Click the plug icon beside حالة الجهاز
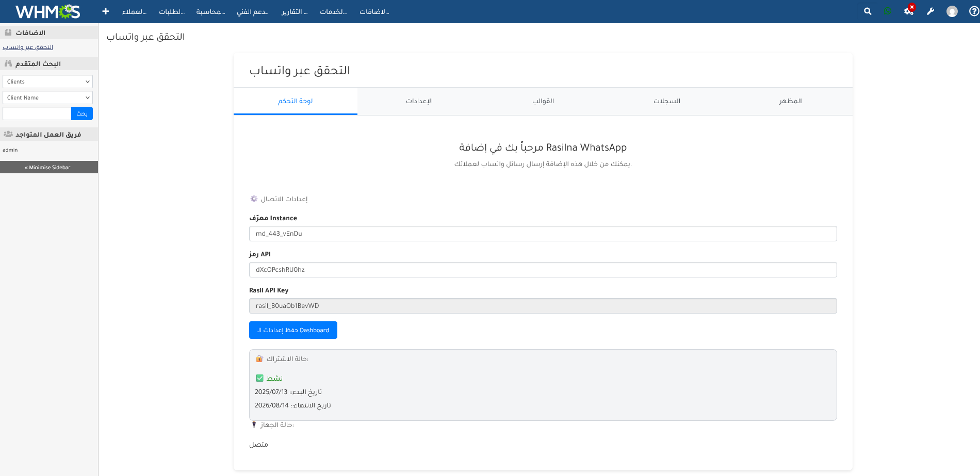 (x=254, y=424)
